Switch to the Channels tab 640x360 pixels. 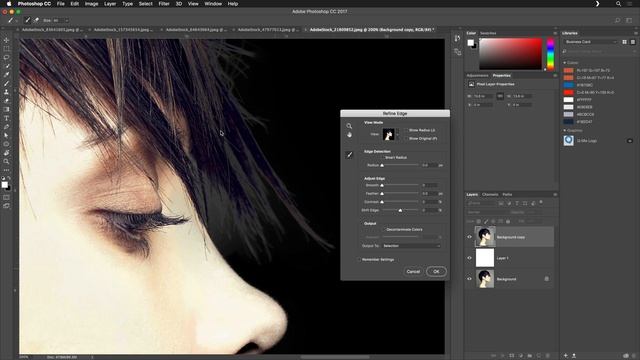pos(490,195)
